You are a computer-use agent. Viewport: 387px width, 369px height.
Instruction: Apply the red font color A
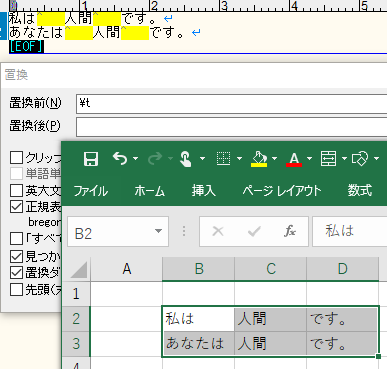(x=294, y=159)
